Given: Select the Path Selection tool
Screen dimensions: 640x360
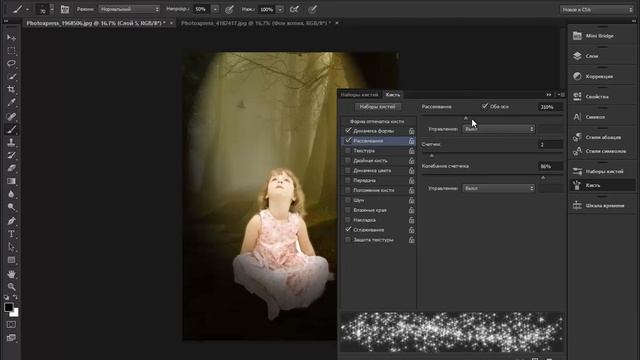Looking at the screenshot, I should (11, 247).
